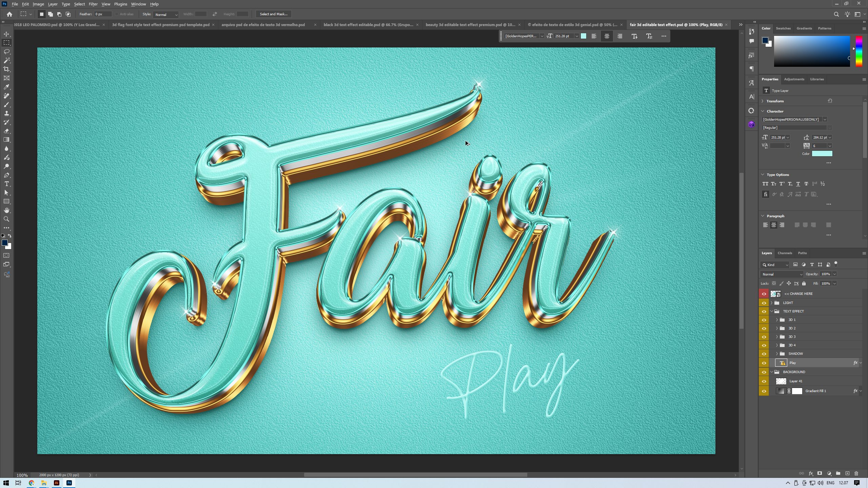Image resolution: width=868 pixels, height=488 pixels.
Task: Hide the SHADOW group visibility
Action: pyautogui.click(x=764, y=354)
